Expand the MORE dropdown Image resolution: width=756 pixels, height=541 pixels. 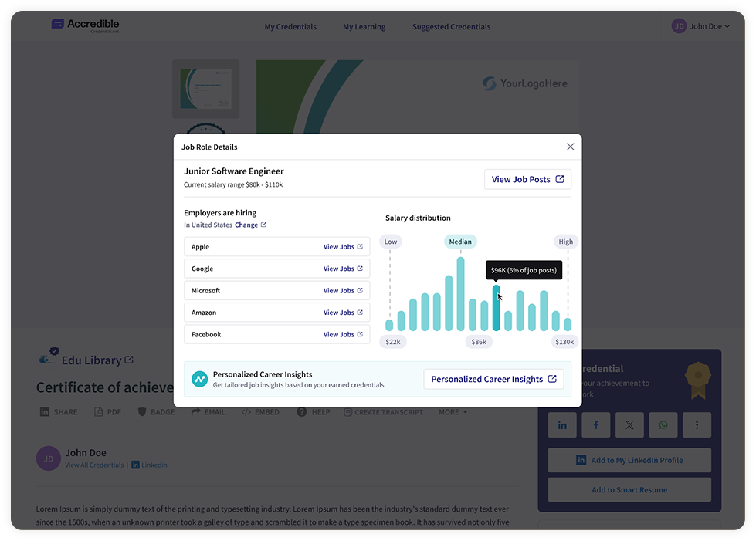pyautogui.click(x=453, y=412)
